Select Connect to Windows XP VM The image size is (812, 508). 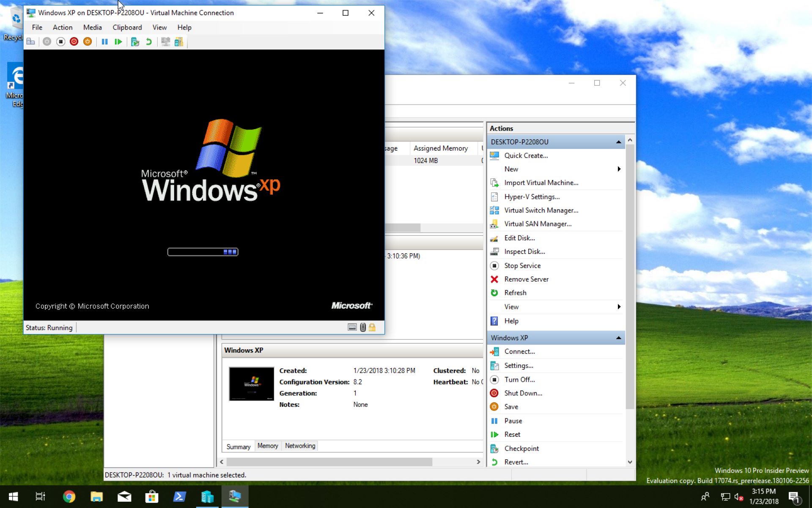point(518,351)
